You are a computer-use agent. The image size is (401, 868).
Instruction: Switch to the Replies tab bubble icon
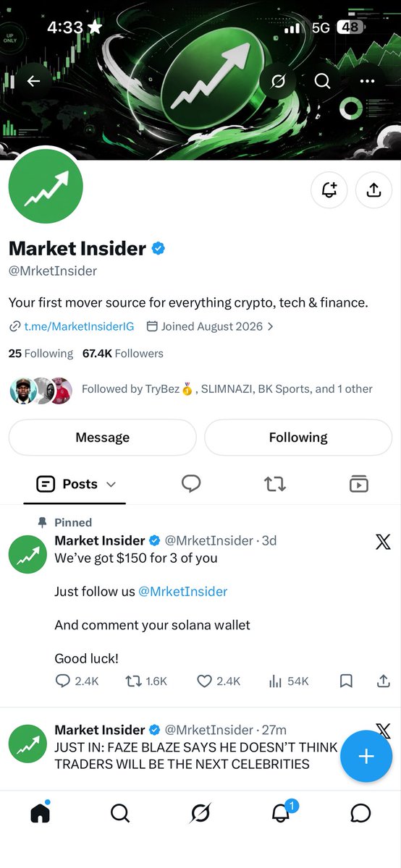pyautogui.click(x=191, y=484)
